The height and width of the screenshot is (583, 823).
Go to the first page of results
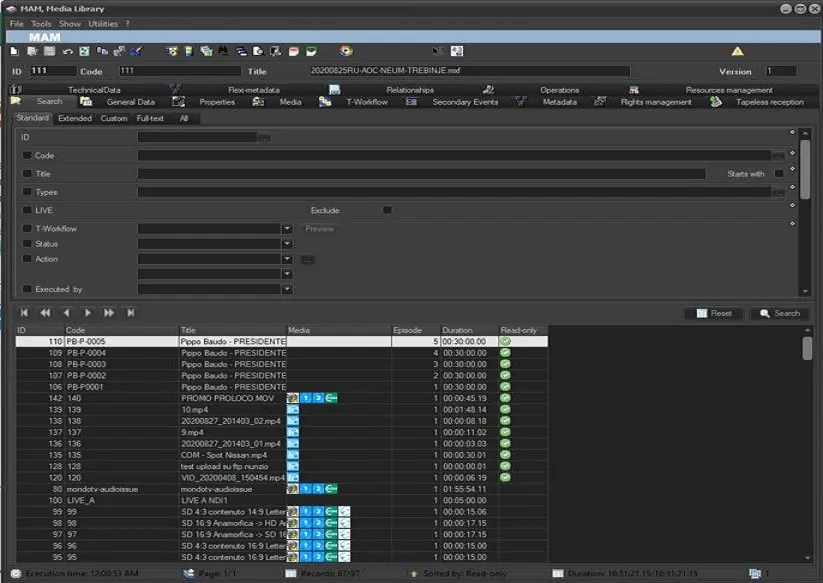click(x=24, y=313)
